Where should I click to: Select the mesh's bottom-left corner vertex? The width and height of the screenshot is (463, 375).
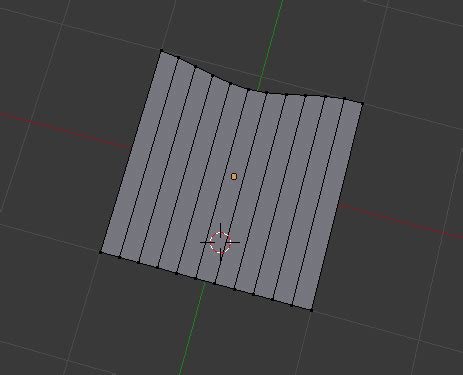tap(101, 252)
